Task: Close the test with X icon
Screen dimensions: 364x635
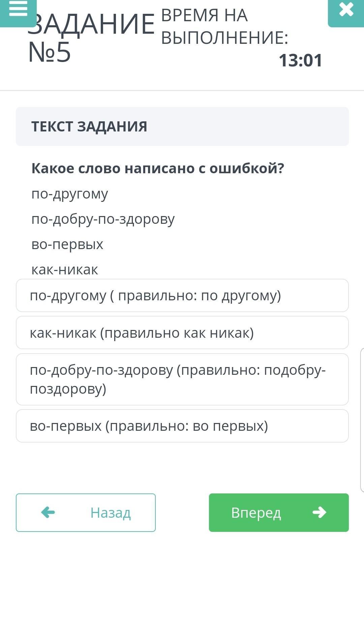Action: (346, 10)
